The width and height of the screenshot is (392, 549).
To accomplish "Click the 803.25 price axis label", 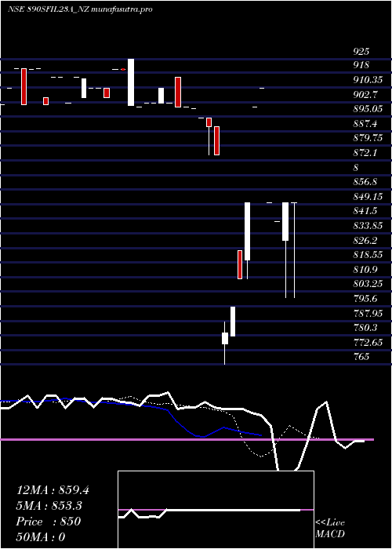I will pyautogui.click(x=368, y=284).
